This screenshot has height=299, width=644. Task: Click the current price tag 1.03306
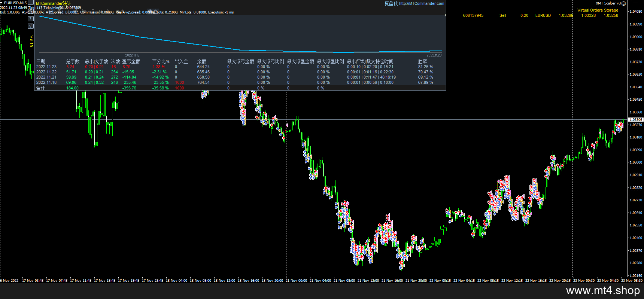(x=636, y=120)
